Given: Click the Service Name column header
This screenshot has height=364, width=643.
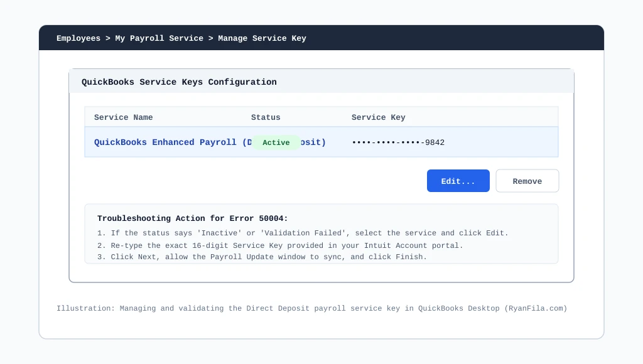Looking at the screenshot, I should click(x=124, y=117).
